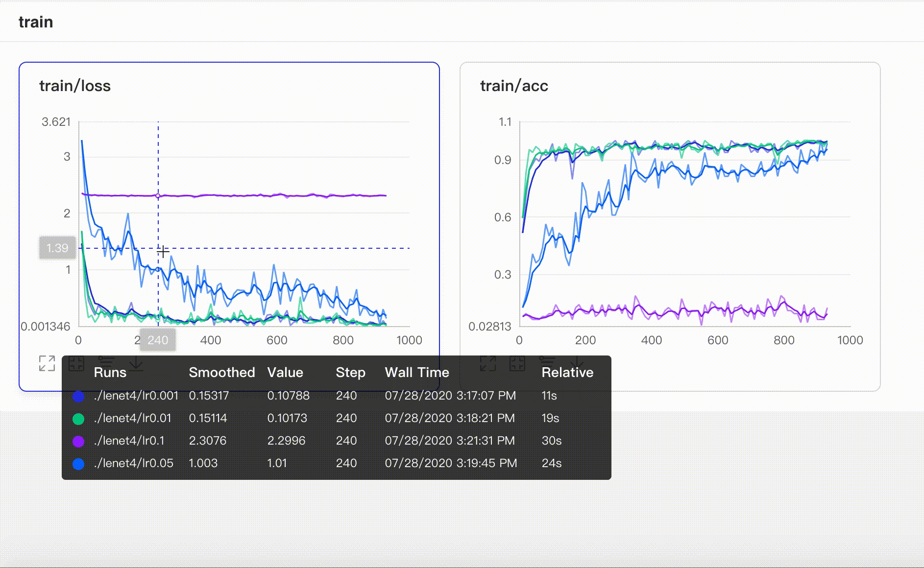The width and height of the screenshot is (924, 568).
Task: Click the Relative column header
Action: click(x=567, y=373)
